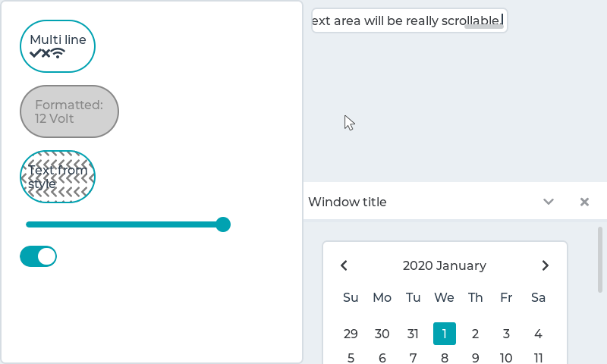The height and width of the screenshot is (364, 607).
Task: Click the teal slider knob
Action: point(223,224)
